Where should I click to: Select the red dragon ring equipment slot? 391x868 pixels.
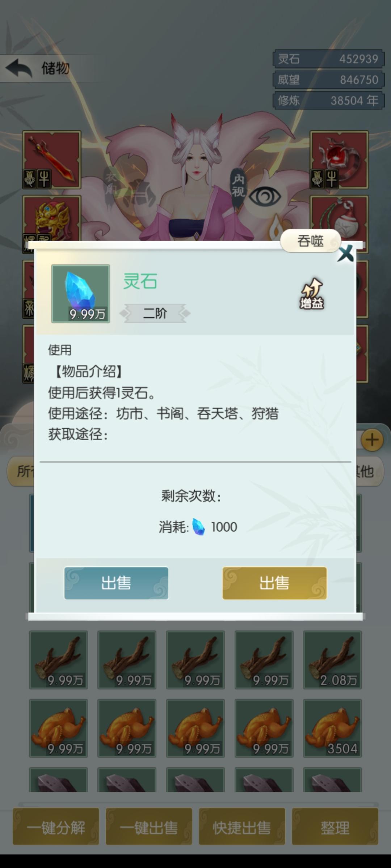[339, 159]
